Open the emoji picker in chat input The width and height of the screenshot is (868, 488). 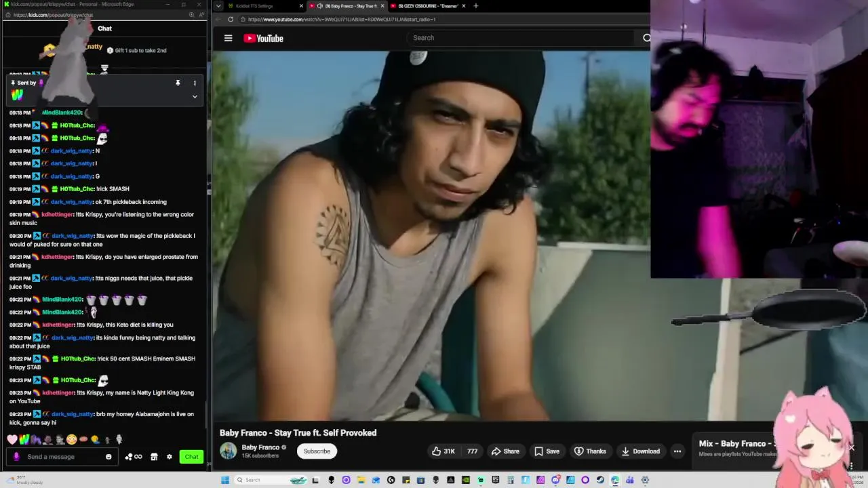tap(108, 457)
